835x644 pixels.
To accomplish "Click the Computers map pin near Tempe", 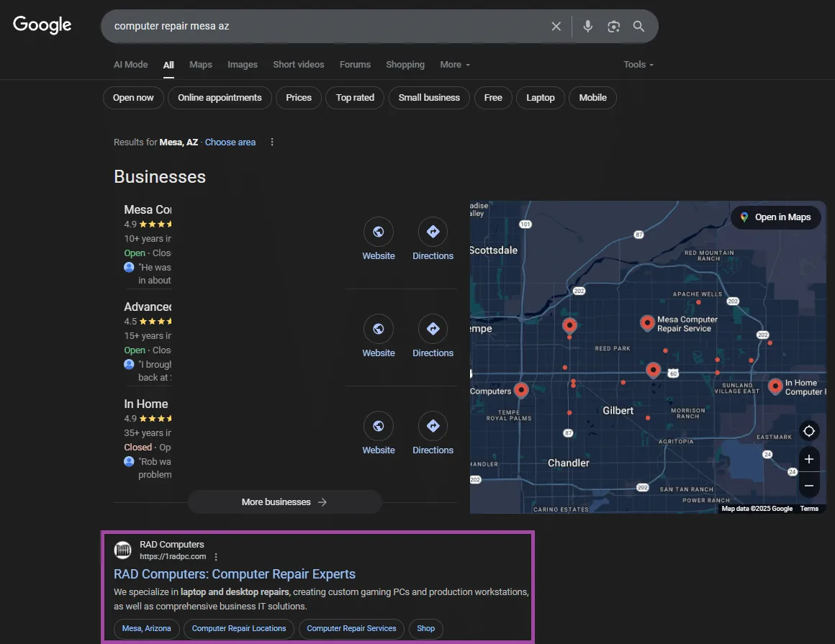I will [521, 390].
